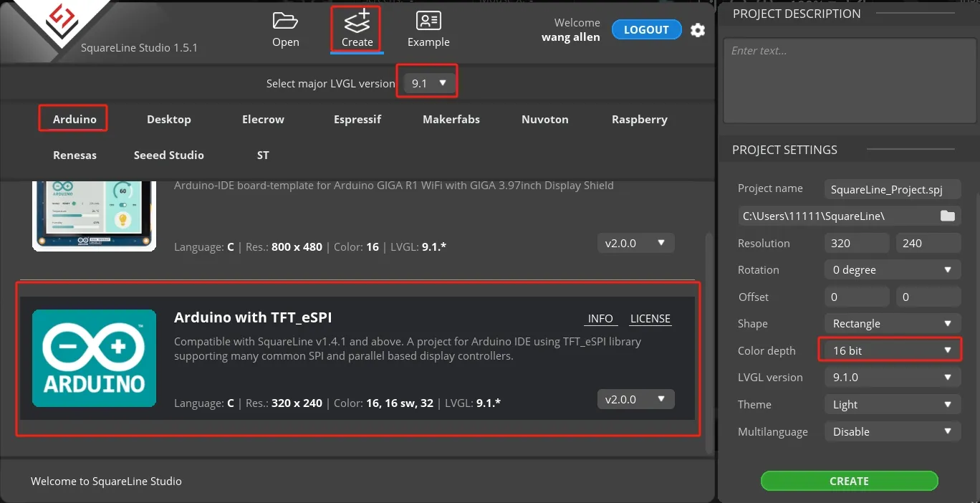Viewport: 980px width, 503px height.
Task: Click the LOGOUT button
Action: tap(645, 29)
